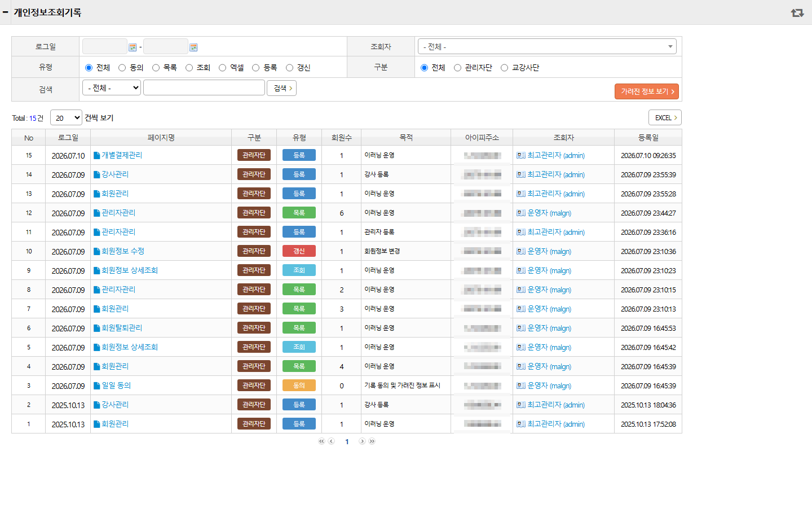Image resolution: width=812 pixels, height=508 pixels.
Task: Click the 가려진 정보 보기 button
Action: click(647, 91)
